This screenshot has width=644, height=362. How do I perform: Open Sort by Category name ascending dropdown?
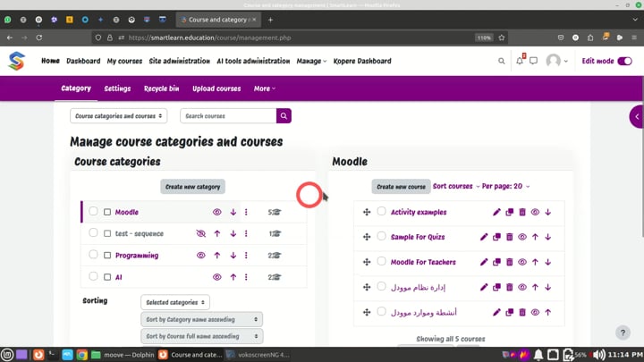[x=201, y=319]
